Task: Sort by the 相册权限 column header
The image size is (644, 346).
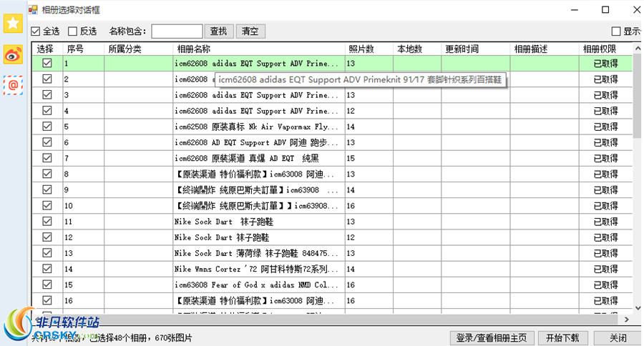Action: pos(606,49)
